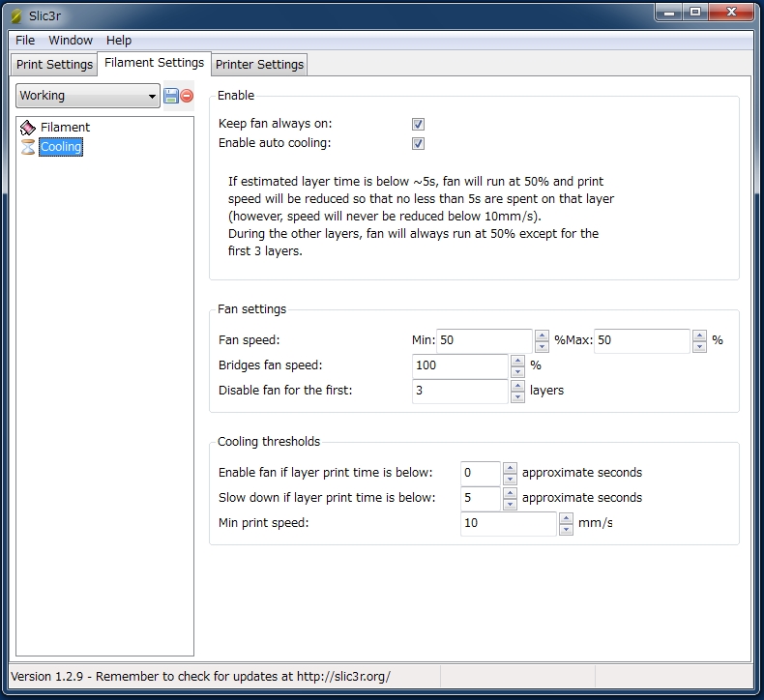Click the save preset floppy disk icon

[170, 96]
